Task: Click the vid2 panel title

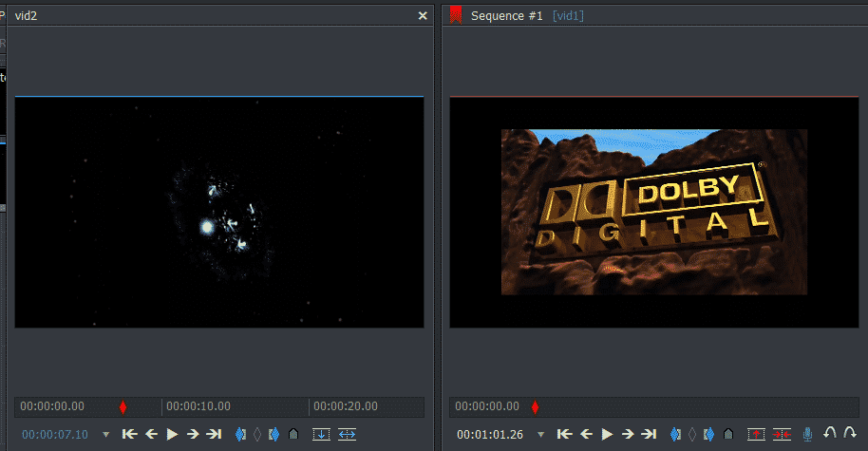Action: 26,15
